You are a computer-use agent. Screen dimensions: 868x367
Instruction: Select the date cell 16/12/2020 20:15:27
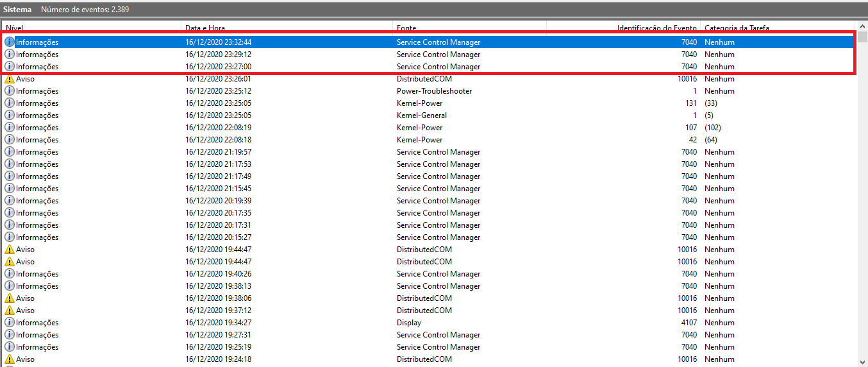click(219, 237)
